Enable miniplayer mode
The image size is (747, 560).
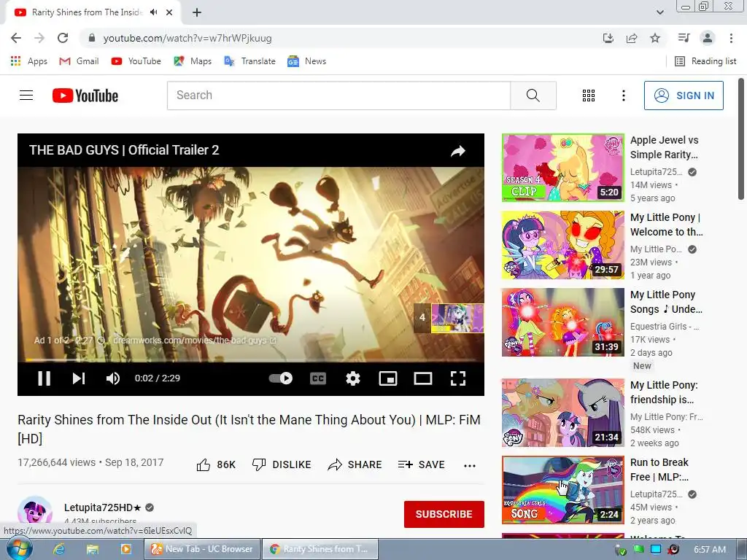point(388,378)
